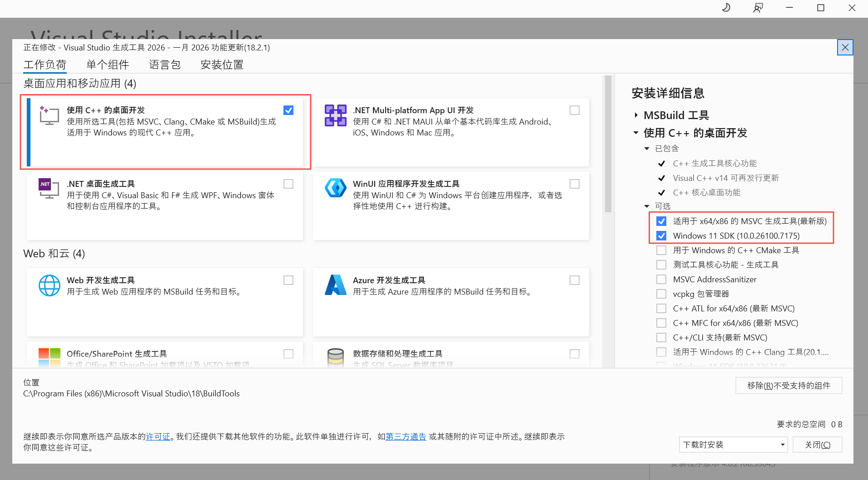Click the Web 开发生成工具 globe icon

point(49,285)
